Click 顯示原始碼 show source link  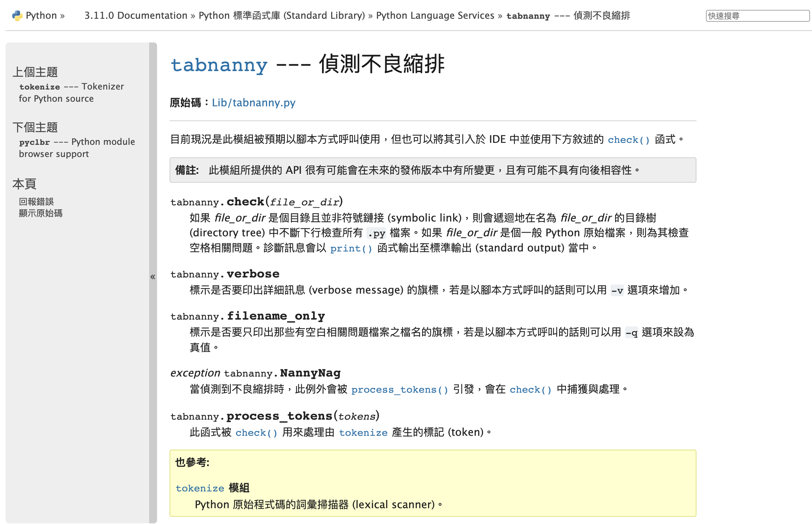click(41, 213)
